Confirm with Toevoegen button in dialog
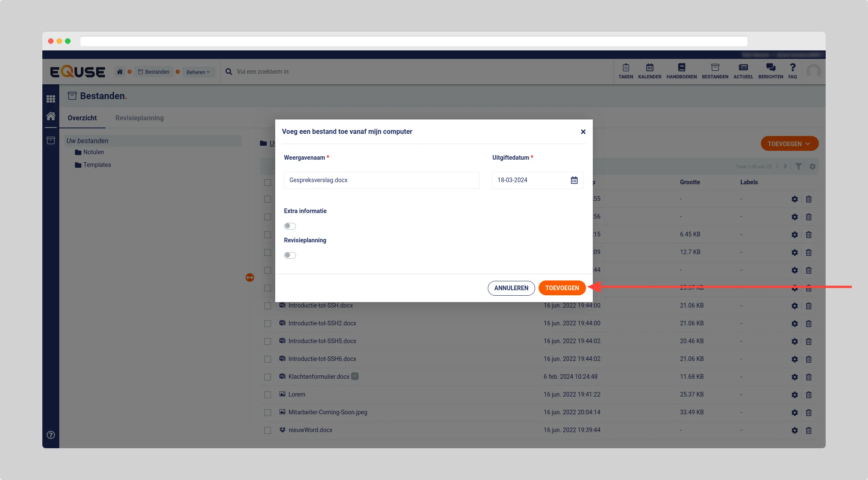The image size is (868, 480). click(562, 288)
